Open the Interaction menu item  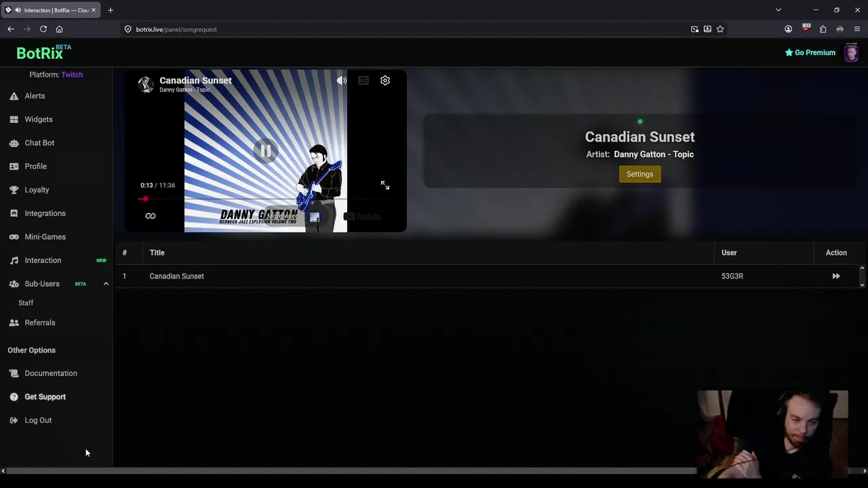pyautogui.click(x=43, y=260)
